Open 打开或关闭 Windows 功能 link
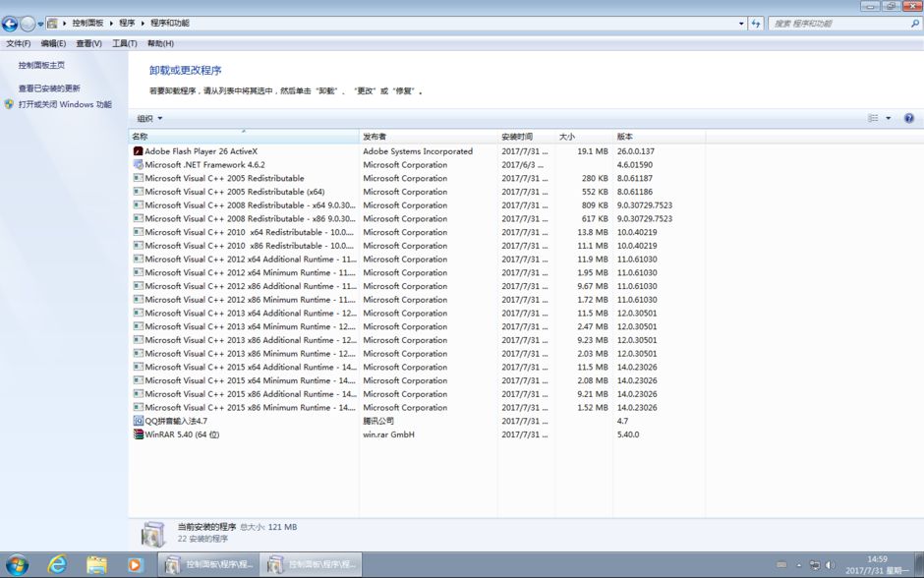 click(x=65, y=104)
